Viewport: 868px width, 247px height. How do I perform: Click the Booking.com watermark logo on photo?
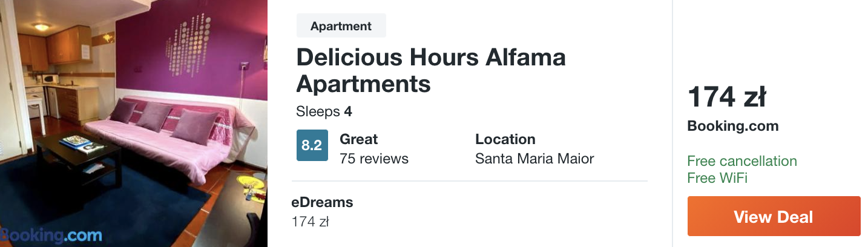[51, 234]
